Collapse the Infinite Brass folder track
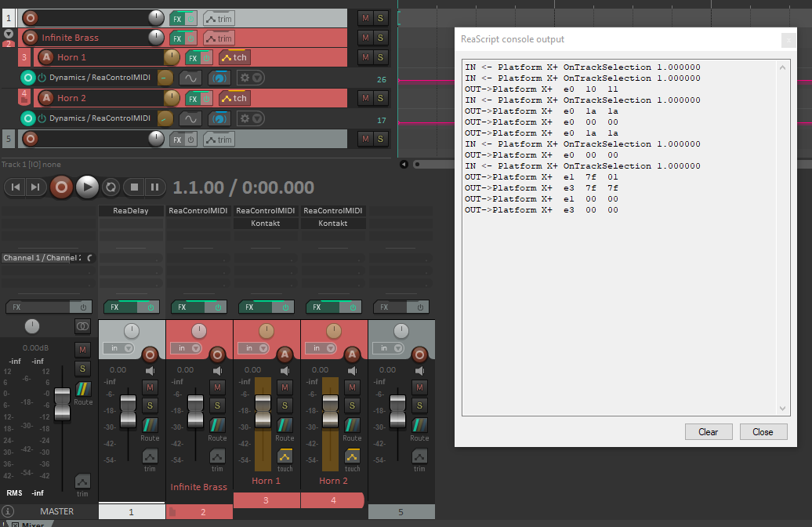Screen dimensions: 812x527 pyautogui.click(x=9, y=35)
